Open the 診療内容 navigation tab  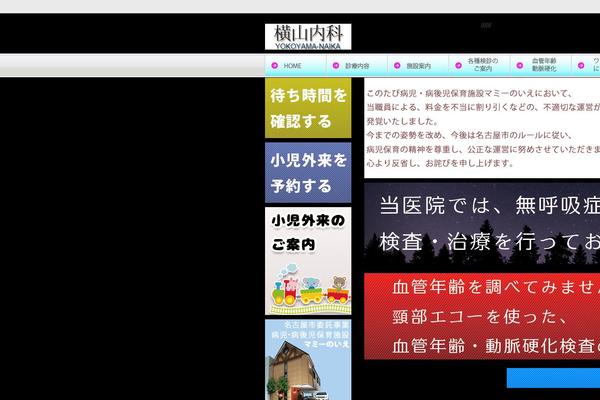[357, 65]
